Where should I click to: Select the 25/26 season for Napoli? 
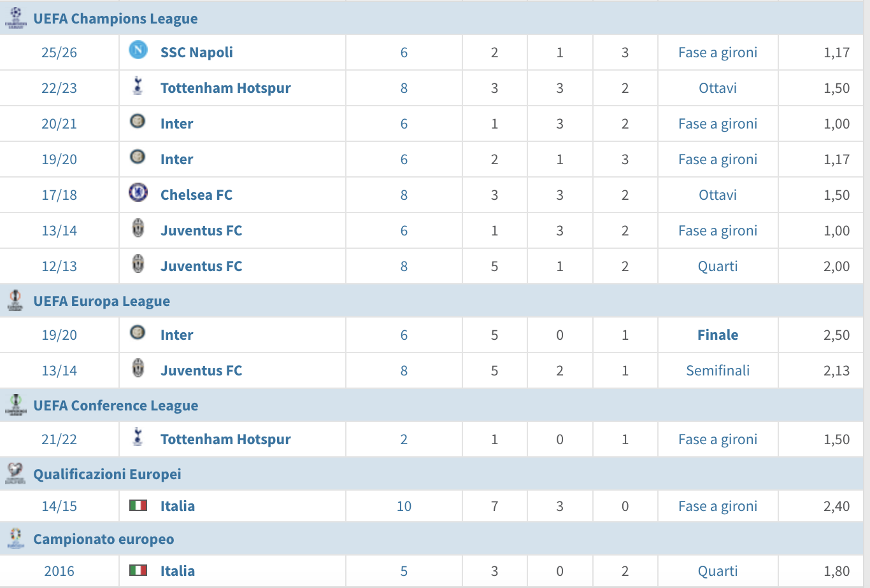click(x=59, y=53)
